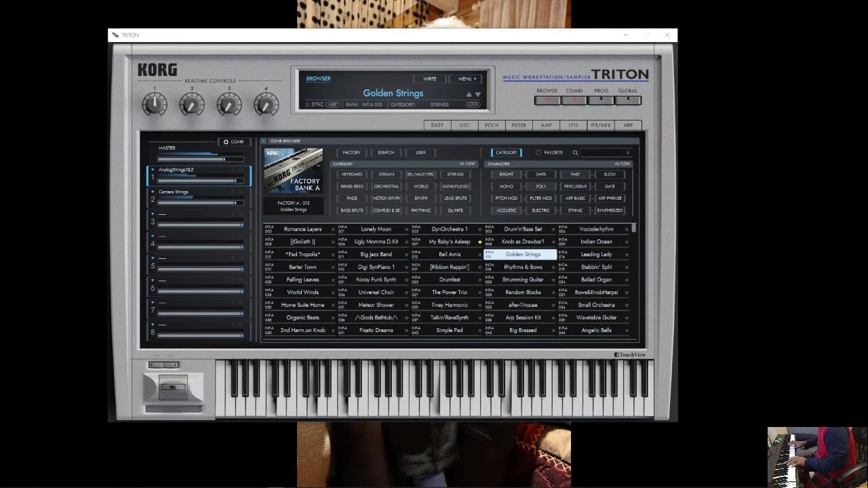Toggle the PADS category filter
Viewport: 868px width, 488px height.
coord(352,199)
